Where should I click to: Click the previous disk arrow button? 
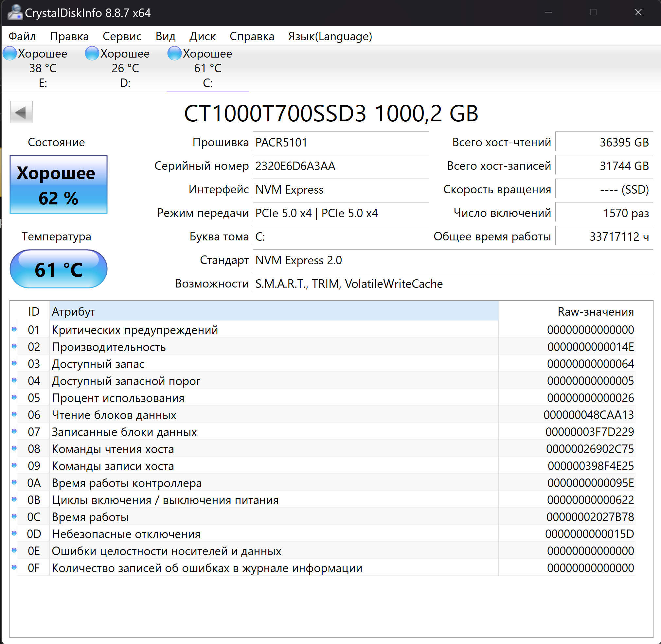[x=21, y=112]
